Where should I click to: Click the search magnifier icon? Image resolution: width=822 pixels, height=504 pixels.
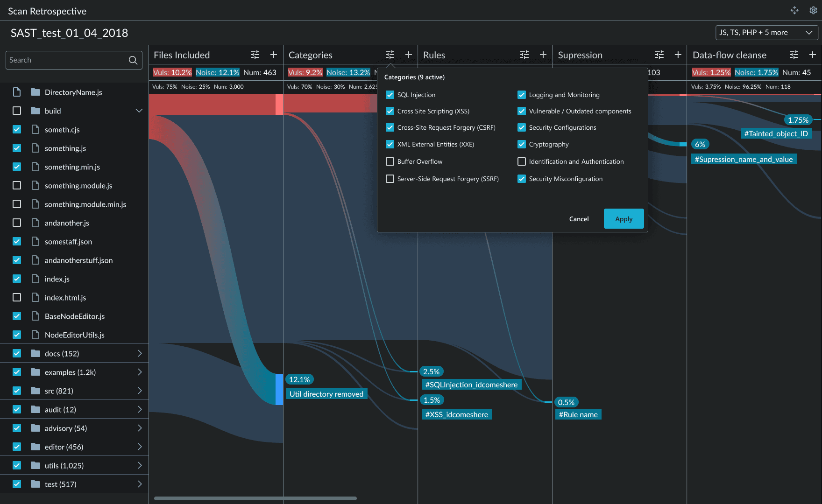[133, 60]
